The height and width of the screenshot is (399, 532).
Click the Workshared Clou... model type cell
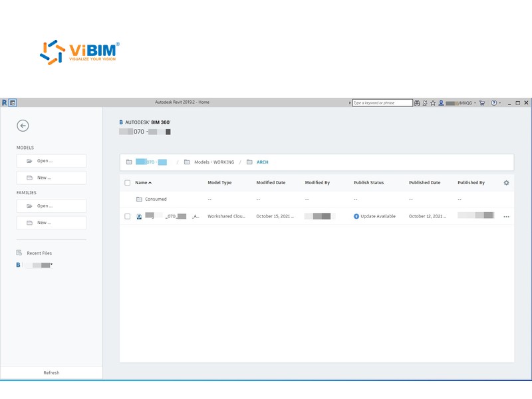[x=226, y=217]
